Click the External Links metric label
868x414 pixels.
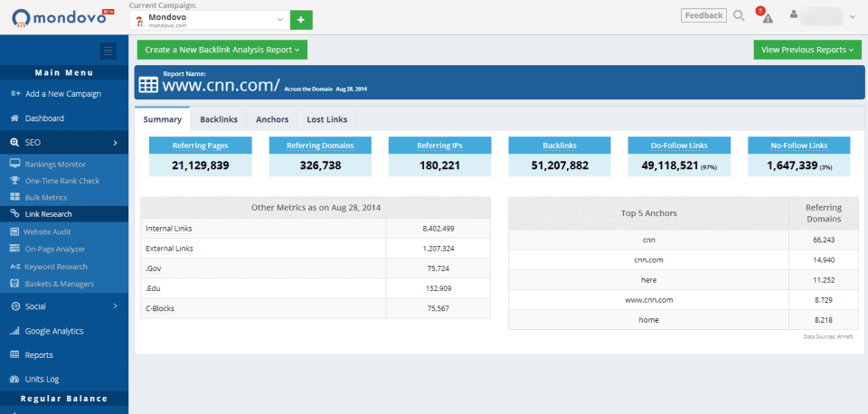[169, 249]
